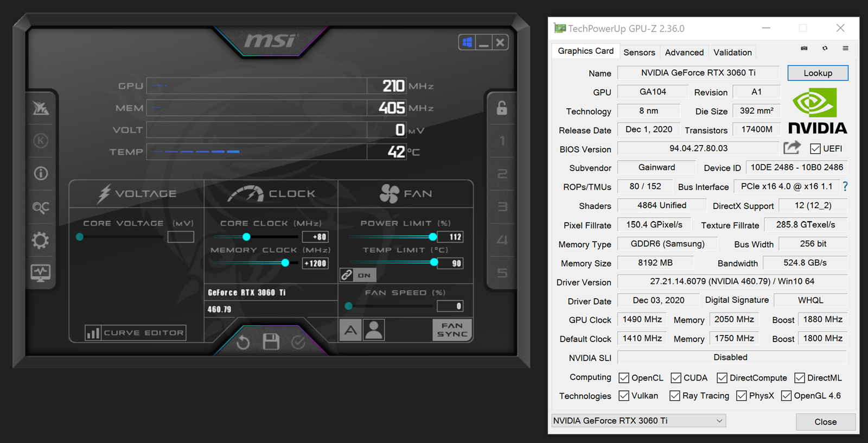Open the Curve Editor
868x443 pixels.
coord(136,333)
